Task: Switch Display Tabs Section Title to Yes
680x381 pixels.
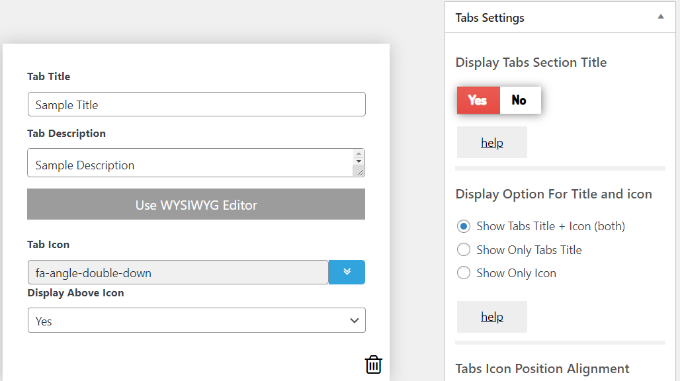Action: 478,100
